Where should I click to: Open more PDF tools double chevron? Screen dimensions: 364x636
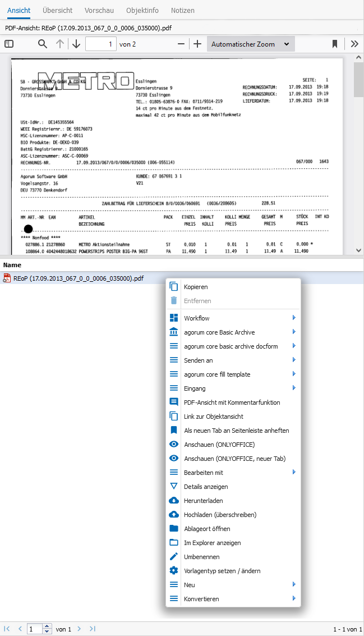click(x=354, y=44)
